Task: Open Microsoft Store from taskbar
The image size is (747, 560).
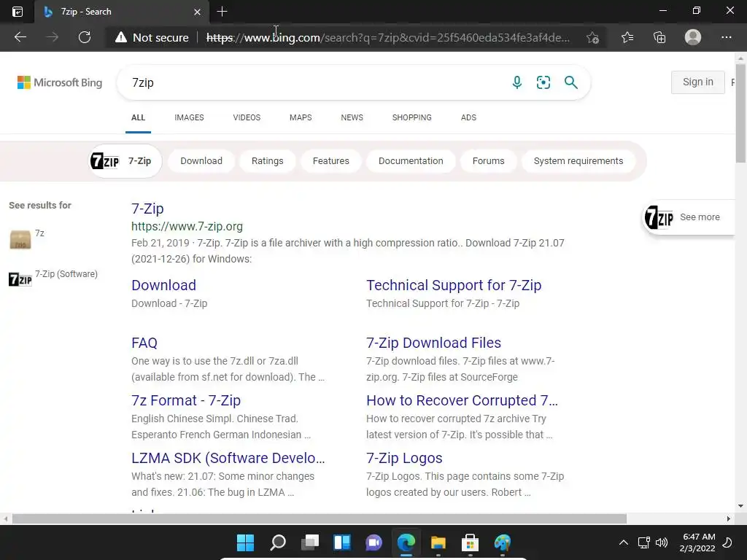Action: [x=471, y=542]
